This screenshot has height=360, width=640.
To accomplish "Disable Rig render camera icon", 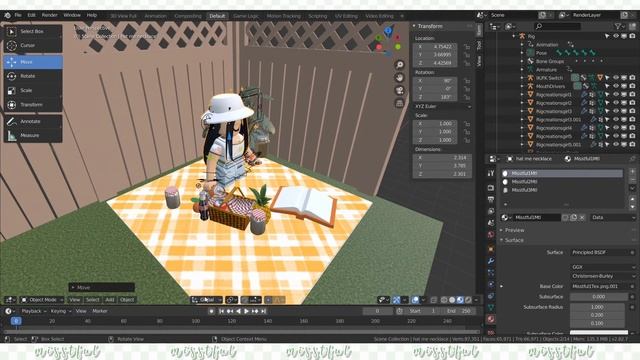I will click(632, 36).
